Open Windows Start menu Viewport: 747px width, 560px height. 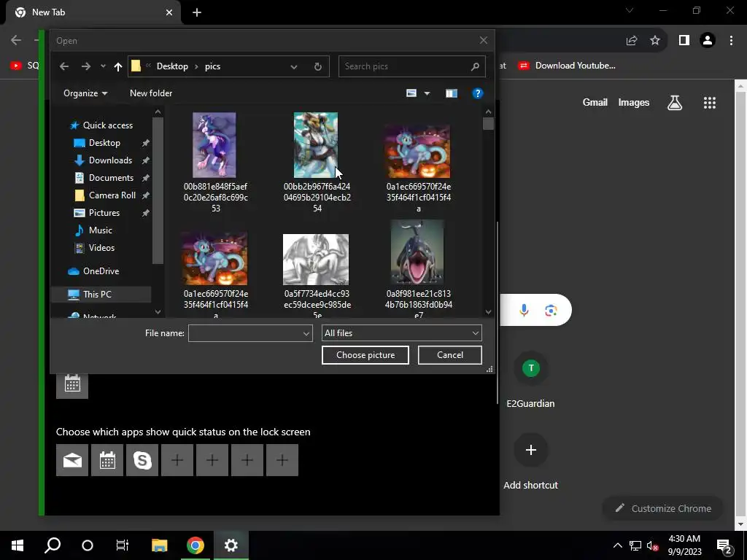point(18,545)
